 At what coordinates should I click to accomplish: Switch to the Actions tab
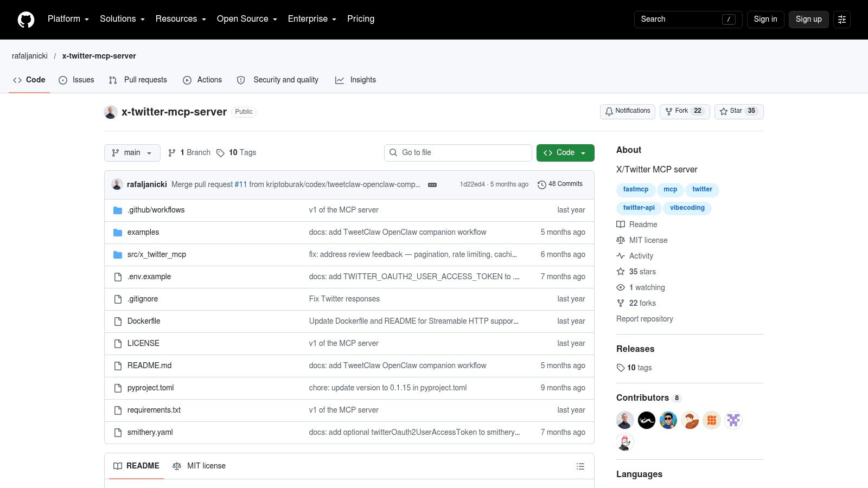point(202,80)
